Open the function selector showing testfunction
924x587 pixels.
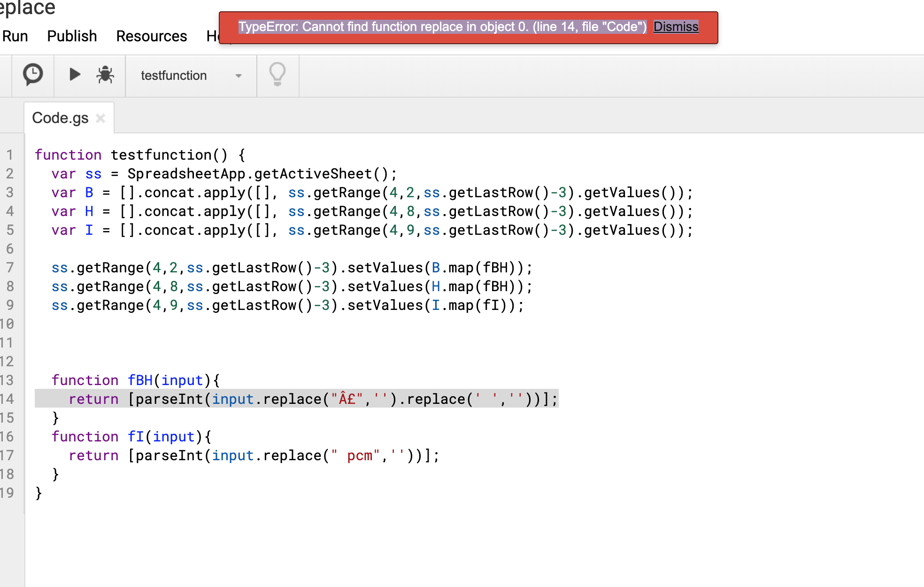pos(174,75)
